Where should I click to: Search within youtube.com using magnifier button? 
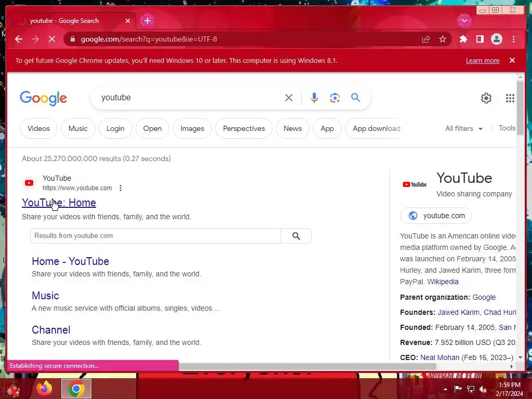pos(296,236)
